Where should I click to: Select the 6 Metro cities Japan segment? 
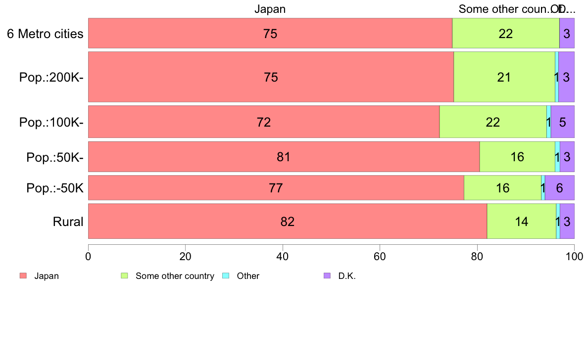pos(270,33)
